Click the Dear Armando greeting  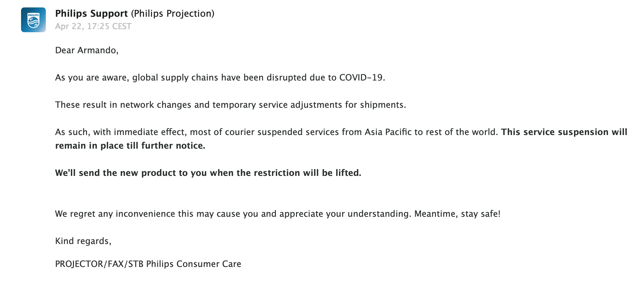(x=87, y=50)
